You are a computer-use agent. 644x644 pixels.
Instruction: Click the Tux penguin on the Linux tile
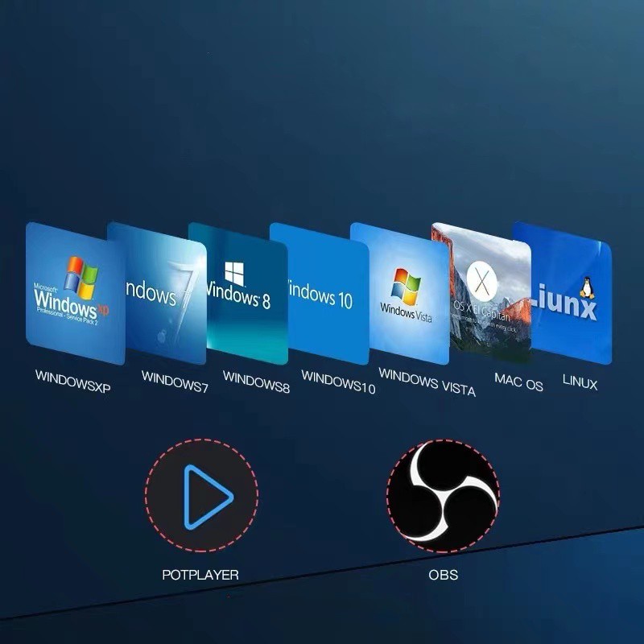(586, 287)
